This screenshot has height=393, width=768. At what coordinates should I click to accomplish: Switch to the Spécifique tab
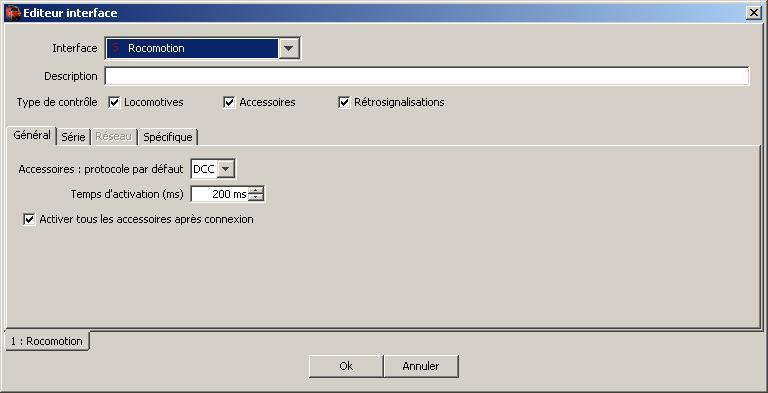168,137
